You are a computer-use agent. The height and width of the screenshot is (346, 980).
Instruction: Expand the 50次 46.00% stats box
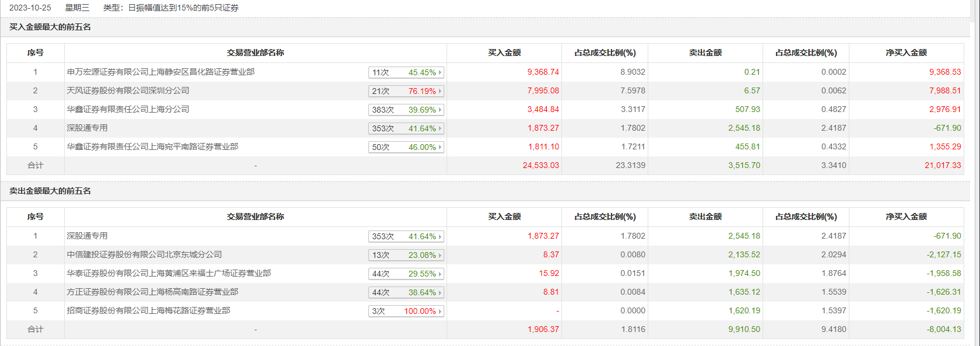click(x=406, y=147)
